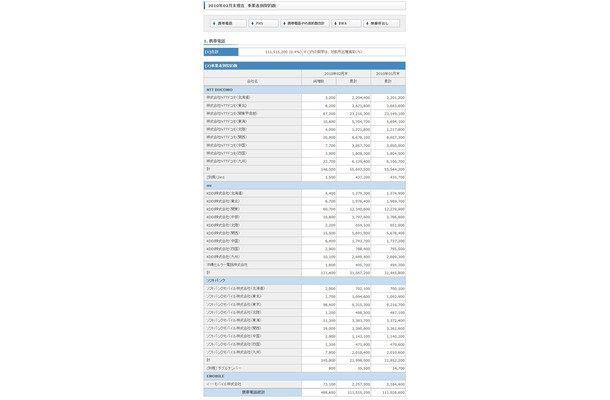Screen dimensions: 610x400
Task: Click the 'ソフトバンク' group header row
Action: (305, 281)
